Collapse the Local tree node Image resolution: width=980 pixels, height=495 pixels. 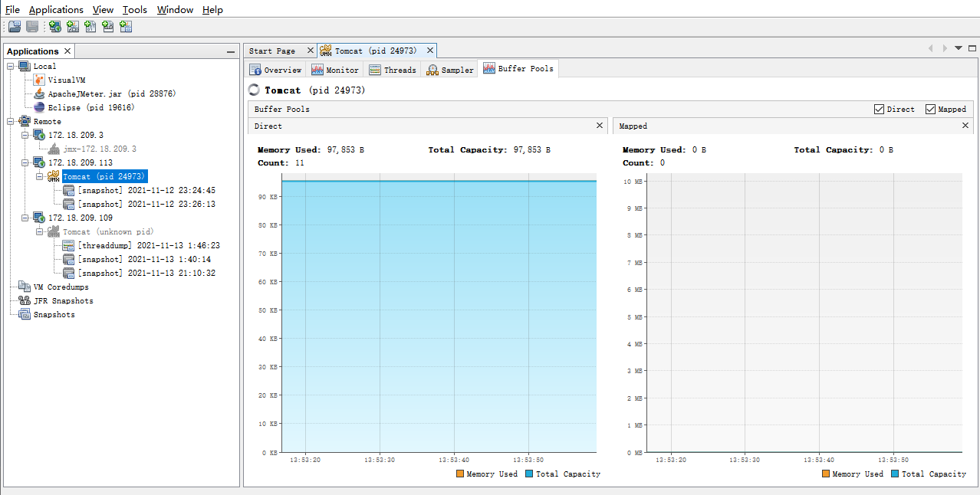[11, 67]
